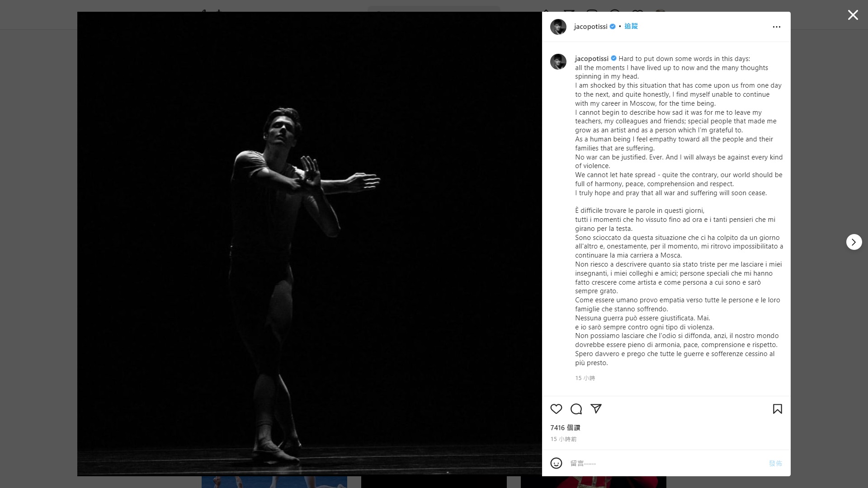View the 7416 個讚 likes list
The width and height of the screenshot is (868, 488).
(565, 427)
